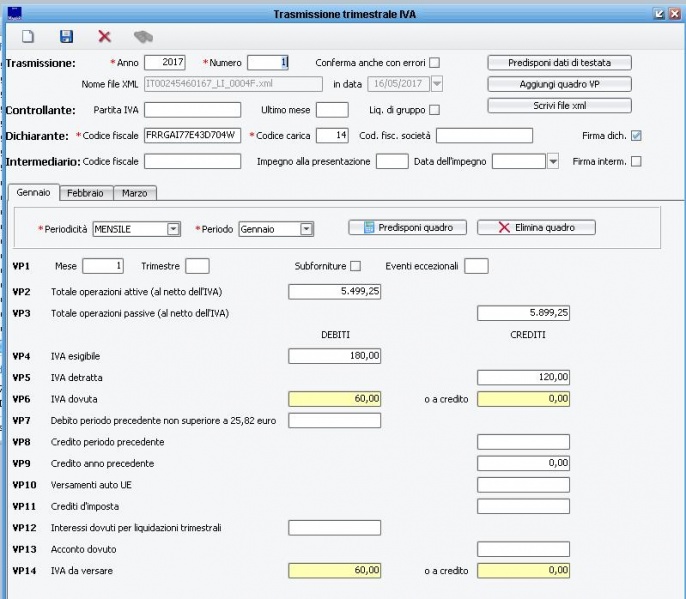
Task: Open the Data dell'impegno date dropdown
Action: (552, 160)
